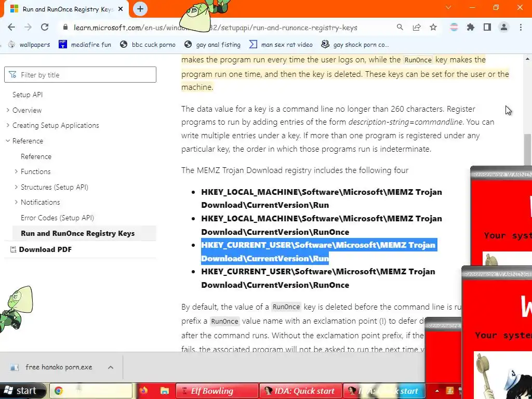Switch to Elf Bowling taskbar window

pyautogui.click(x=217, y=391)
